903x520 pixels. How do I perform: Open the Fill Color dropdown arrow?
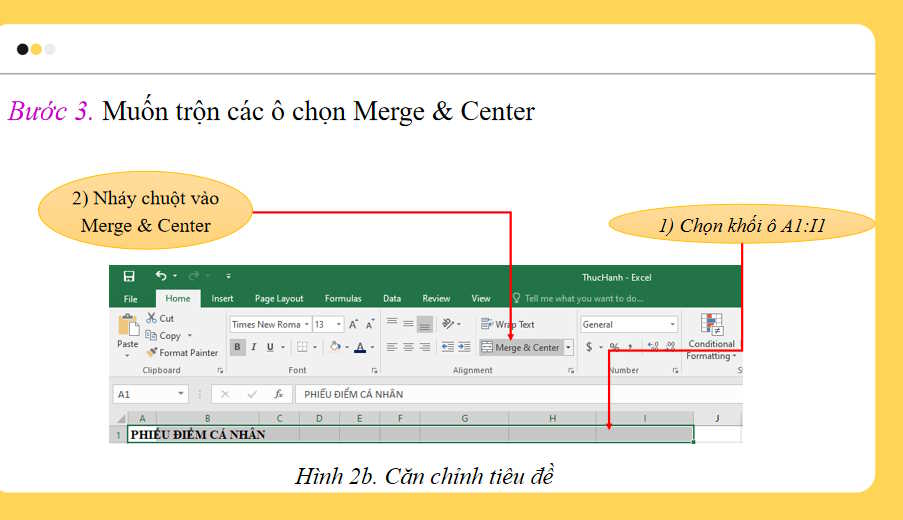(347, 347)
